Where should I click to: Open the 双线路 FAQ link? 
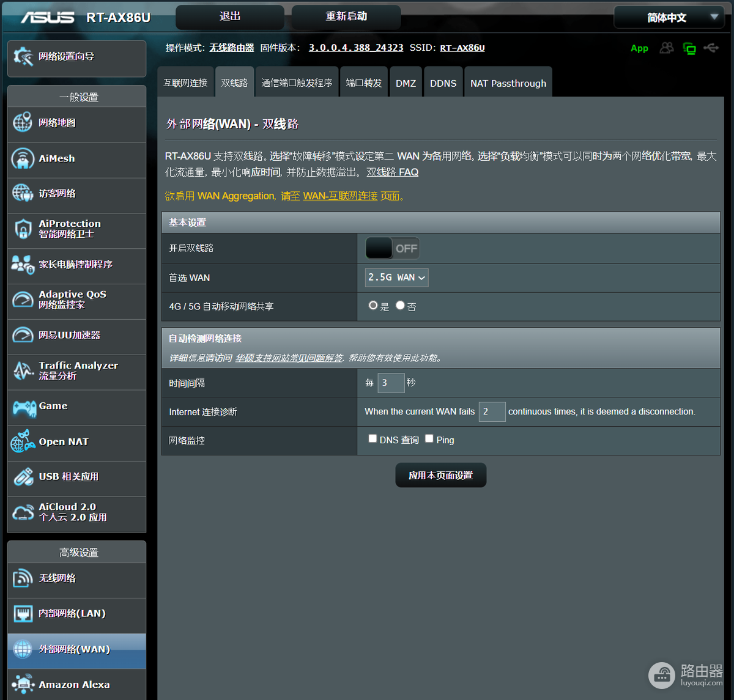pyautogui.click(x=392, y=172)
